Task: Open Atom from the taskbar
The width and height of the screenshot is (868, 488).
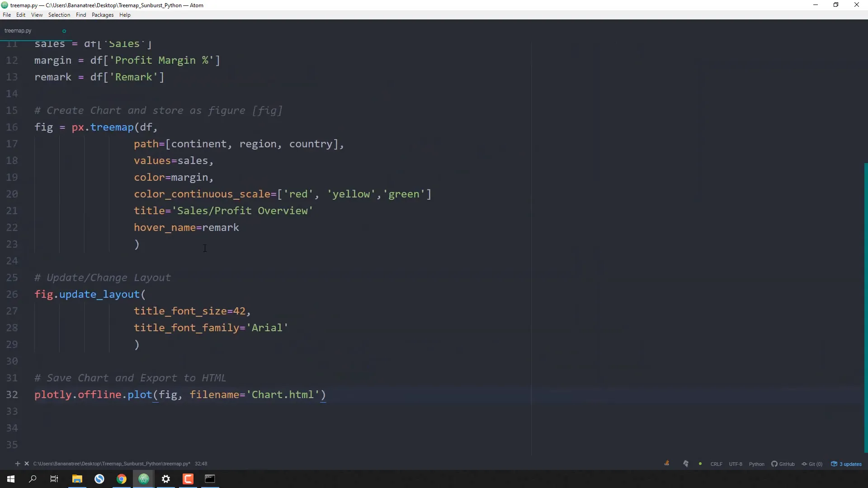Action: click(x=143, y=479)
